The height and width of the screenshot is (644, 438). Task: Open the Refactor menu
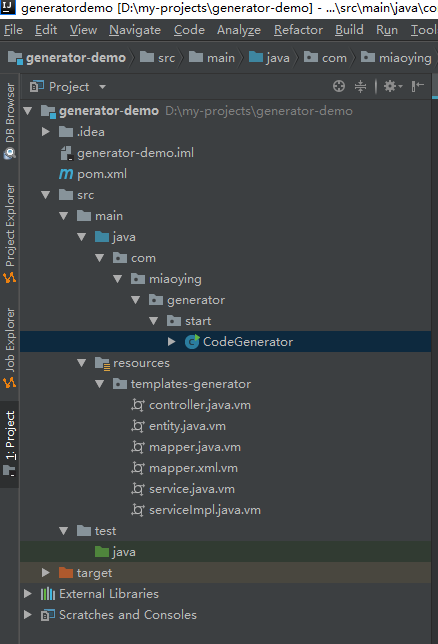click(x=298, y=30)
